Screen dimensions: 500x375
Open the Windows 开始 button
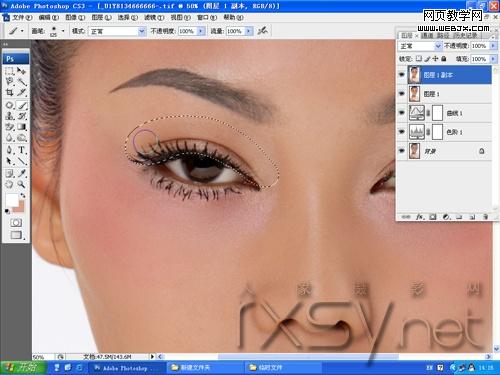[23, 367]
